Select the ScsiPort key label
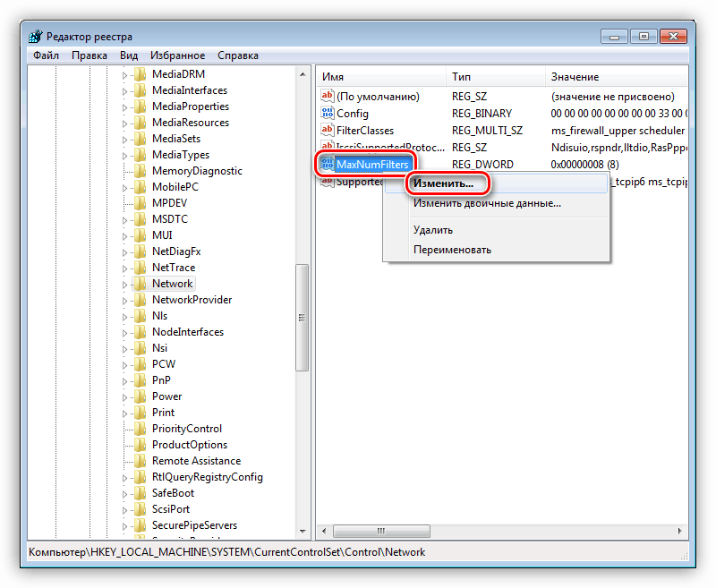The image size is (716, 588). coord(171,509)
